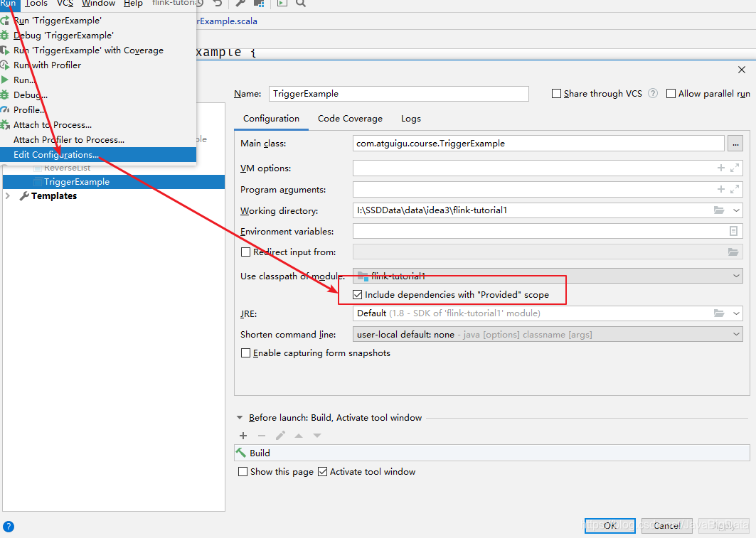This screenshot has width=756, height=538.
Task: Switch to the Logs tab
Action: pyautogui.click(x=411, y=119)
